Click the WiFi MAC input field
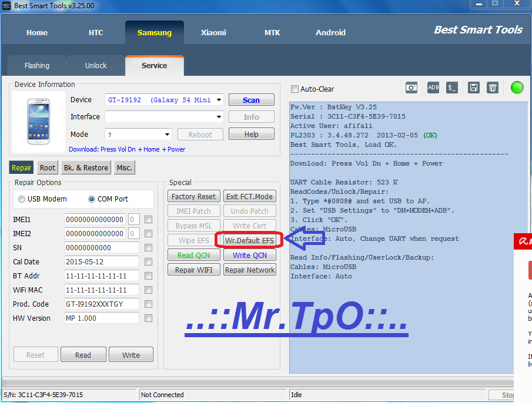 (x=102, y=290)
